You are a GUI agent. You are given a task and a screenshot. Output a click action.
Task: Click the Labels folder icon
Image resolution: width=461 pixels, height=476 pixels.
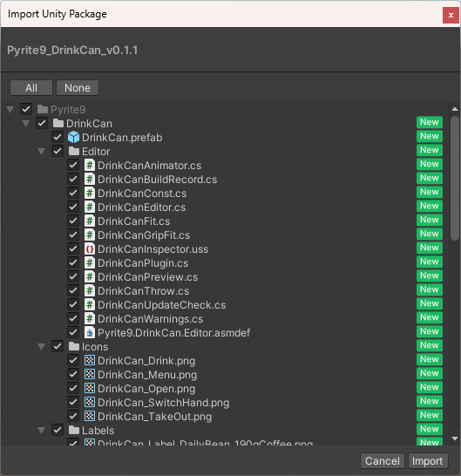click(74, 430)
